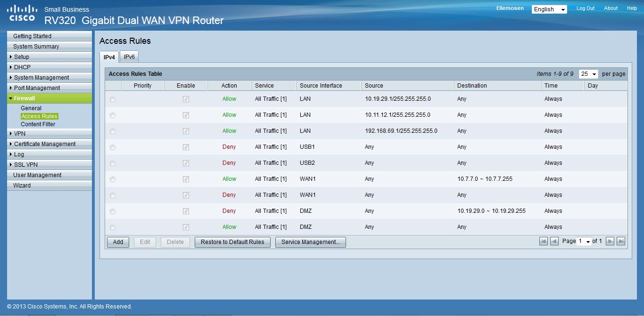This screenshot has height=316, width=644.
Task: Click the Delete button
Action: 175,242
